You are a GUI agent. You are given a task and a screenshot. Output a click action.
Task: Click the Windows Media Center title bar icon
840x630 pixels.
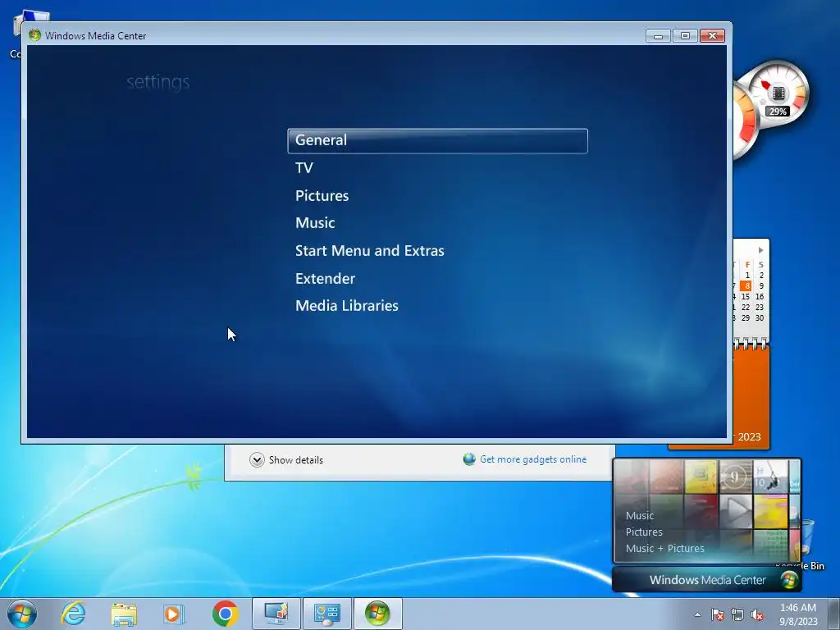pyautogui.click(x=34, y=35)
